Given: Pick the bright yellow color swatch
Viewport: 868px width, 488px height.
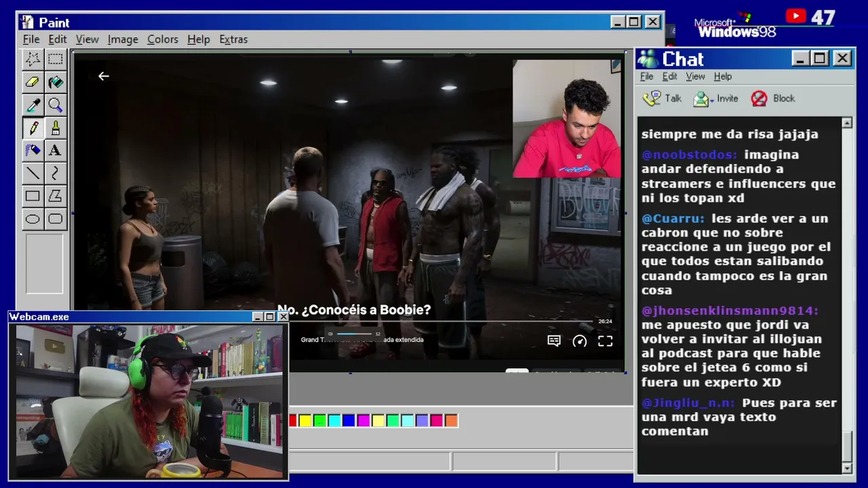Looking at the screenshot, I should (x=305, y=421).
